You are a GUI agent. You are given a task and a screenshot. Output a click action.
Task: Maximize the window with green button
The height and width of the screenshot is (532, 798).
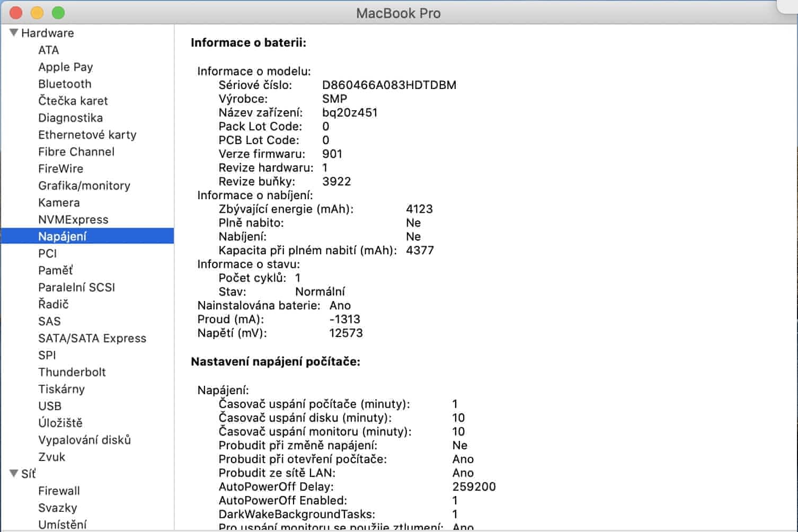pyautogui.click(x=58, y=13)
